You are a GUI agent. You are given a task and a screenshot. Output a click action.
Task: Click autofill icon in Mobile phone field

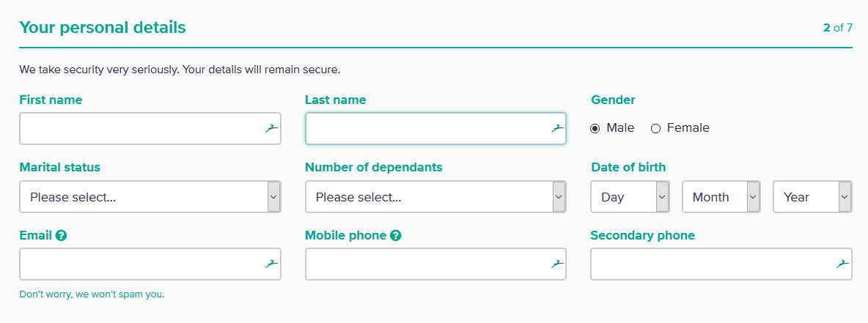point(557,264)
